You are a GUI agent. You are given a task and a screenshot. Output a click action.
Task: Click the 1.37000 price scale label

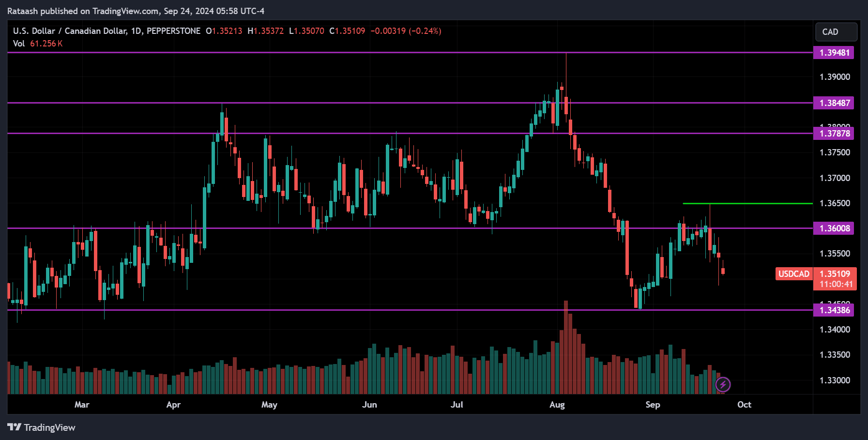[x=835, y=178]
